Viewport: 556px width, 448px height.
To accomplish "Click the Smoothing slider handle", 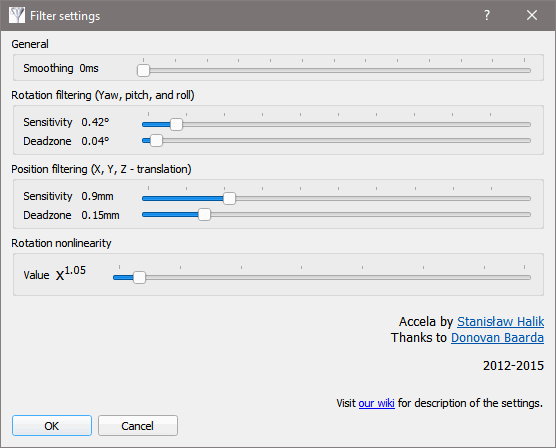I will (x=143, y=70).
